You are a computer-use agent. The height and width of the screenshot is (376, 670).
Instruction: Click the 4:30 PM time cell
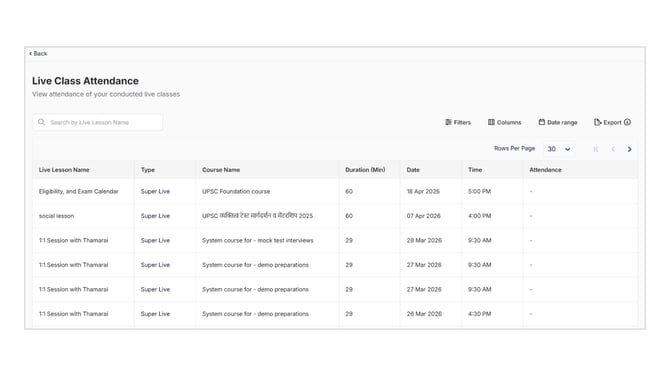click(x=479, y=314)
